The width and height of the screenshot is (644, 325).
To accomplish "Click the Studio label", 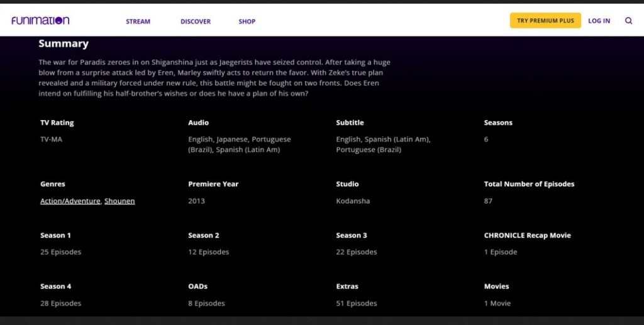I will [x=347, y=184].
